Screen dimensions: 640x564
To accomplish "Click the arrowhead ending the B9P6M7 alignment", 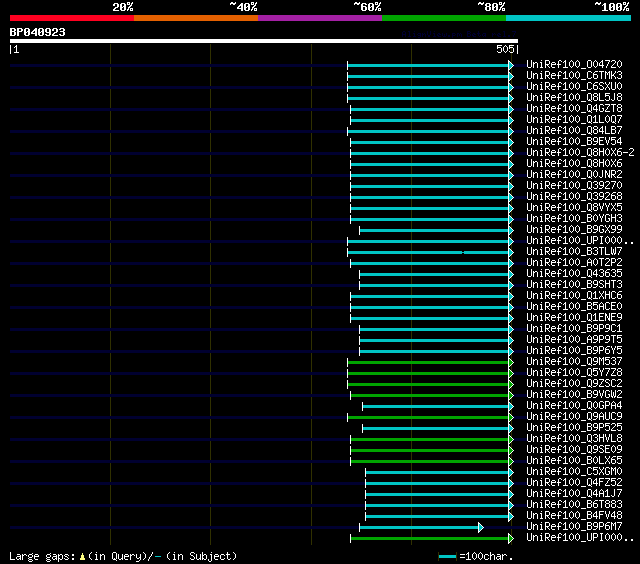I will (481, 527).
